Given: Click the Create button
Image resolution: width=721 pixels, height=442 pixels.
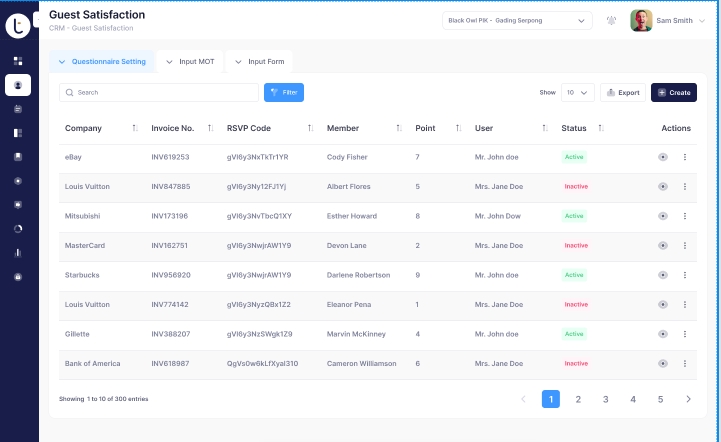Looking at the screenshot, I should 674,92.
